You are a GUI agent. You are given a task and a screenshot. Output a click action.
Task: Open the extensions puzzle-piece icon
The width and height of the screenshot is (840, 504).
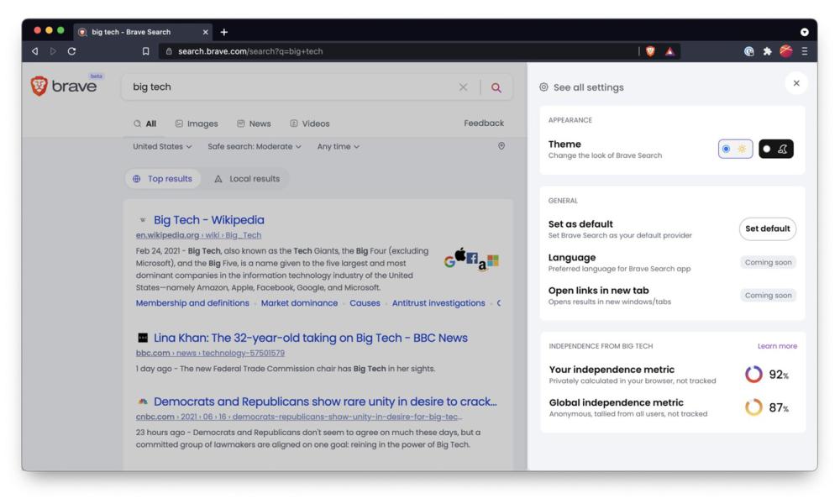pyautogui.click(x=767, y=51)
